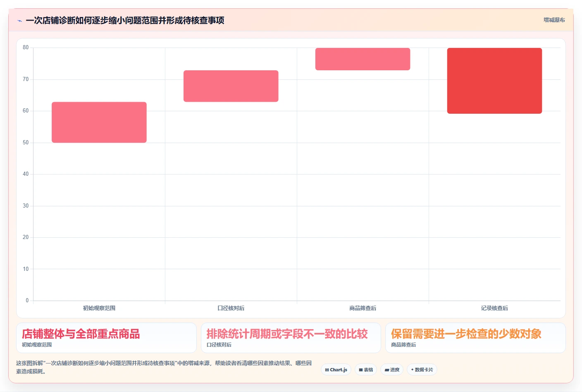Open the 排除统计周期或字段不一致的比较 card

291,338
